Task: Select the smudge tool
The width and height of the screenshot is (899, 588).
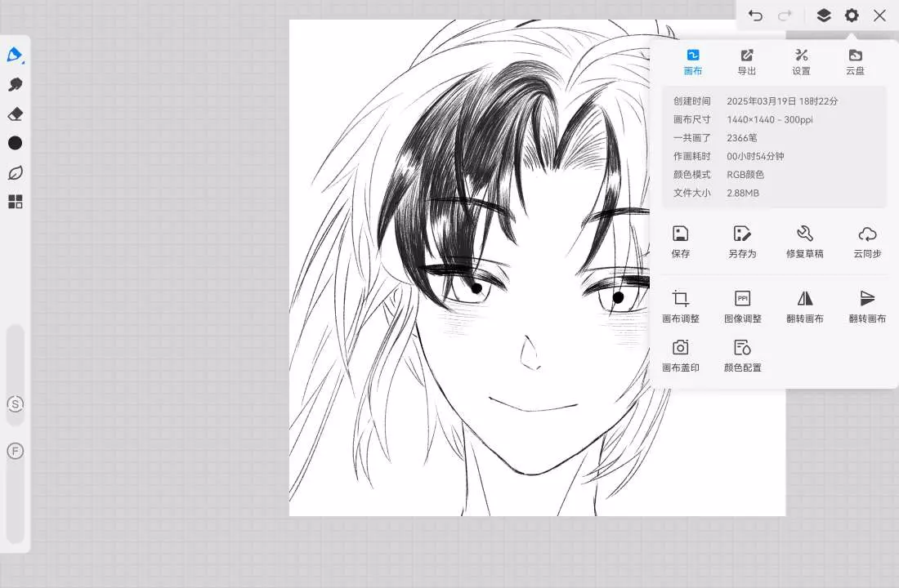Action: point(15,84)
